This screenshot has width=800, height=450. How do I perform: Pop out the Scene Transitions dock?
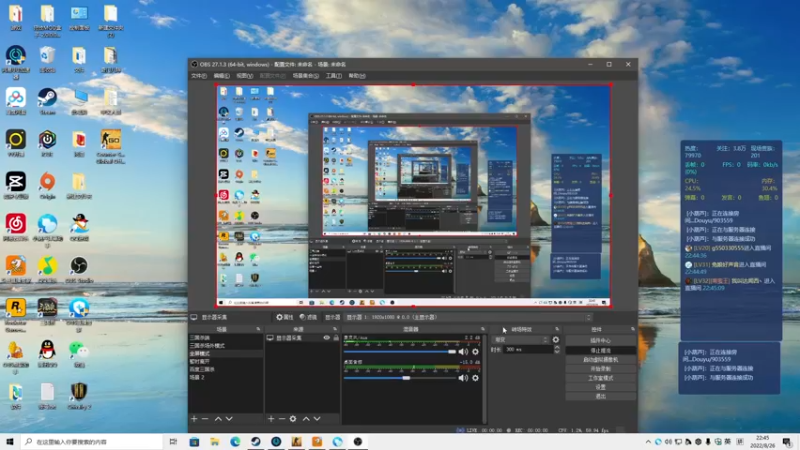pyautogui.click(x=557, y=329)
